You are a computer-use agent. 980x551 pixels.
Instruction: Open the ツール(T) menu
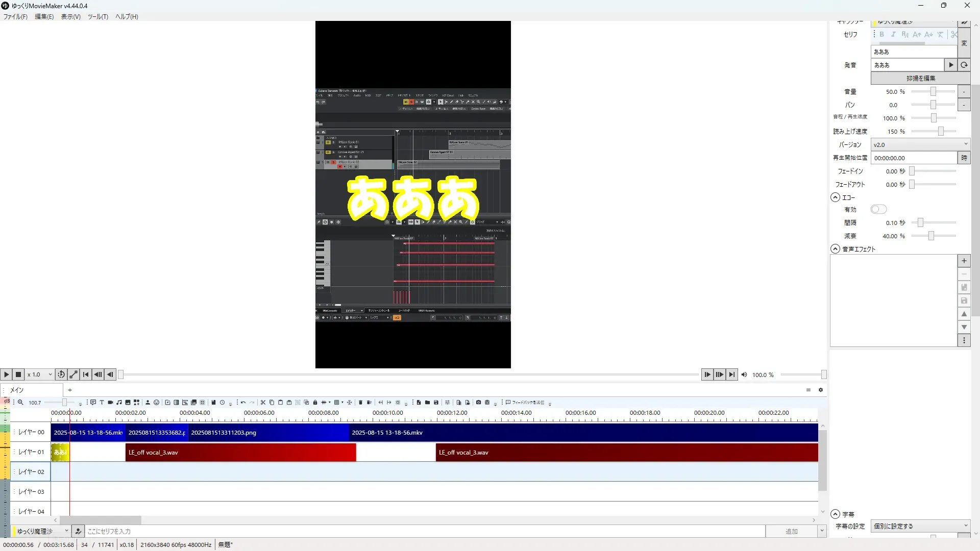(97, 16)
